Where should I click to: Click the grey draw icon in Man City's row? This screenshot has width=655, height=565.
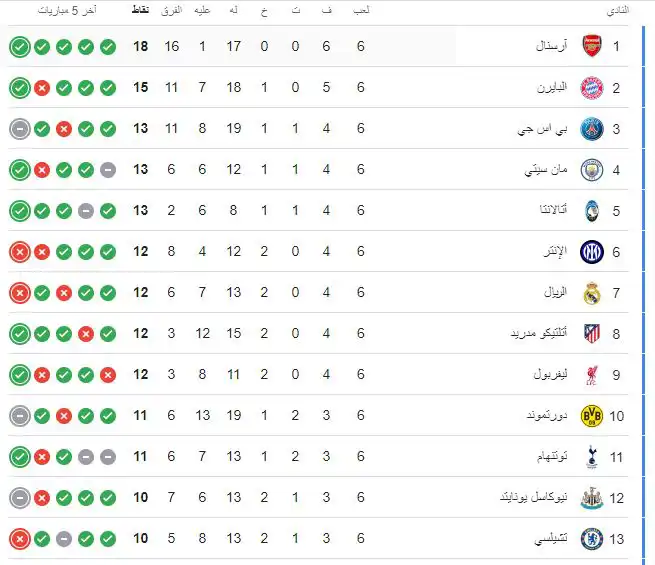coord(108,169)
